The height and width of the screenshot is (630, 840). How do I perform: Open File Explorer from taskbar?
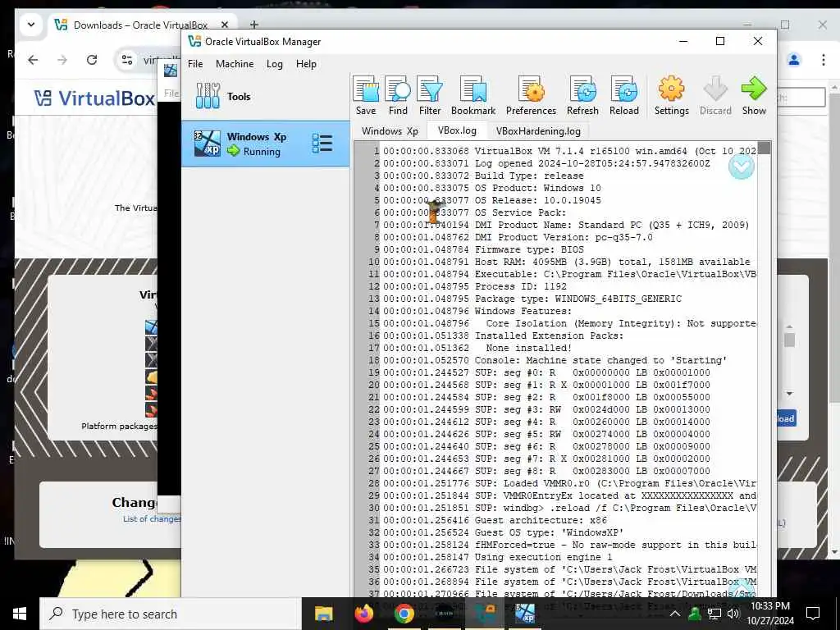pos(323,614)
